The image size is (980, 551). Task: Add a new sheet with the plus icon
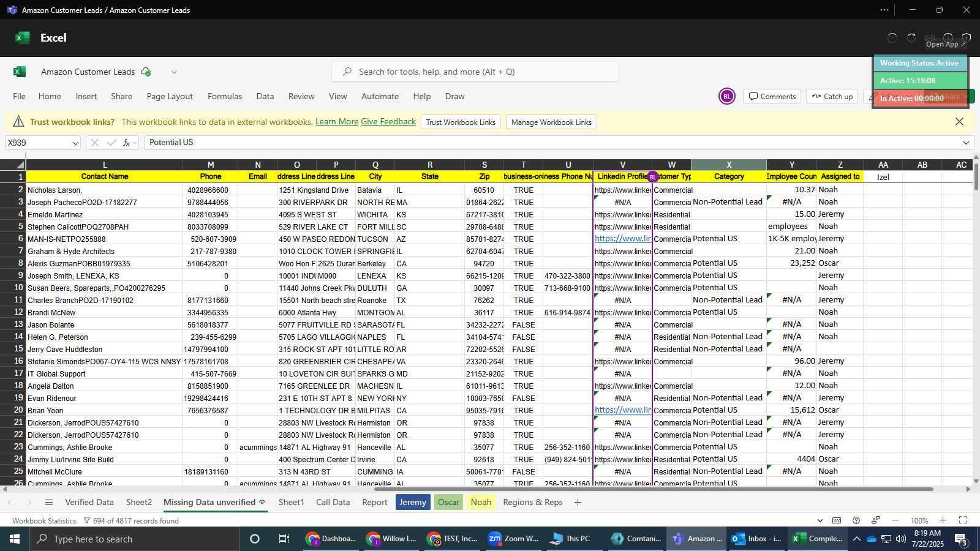[578, 503]
